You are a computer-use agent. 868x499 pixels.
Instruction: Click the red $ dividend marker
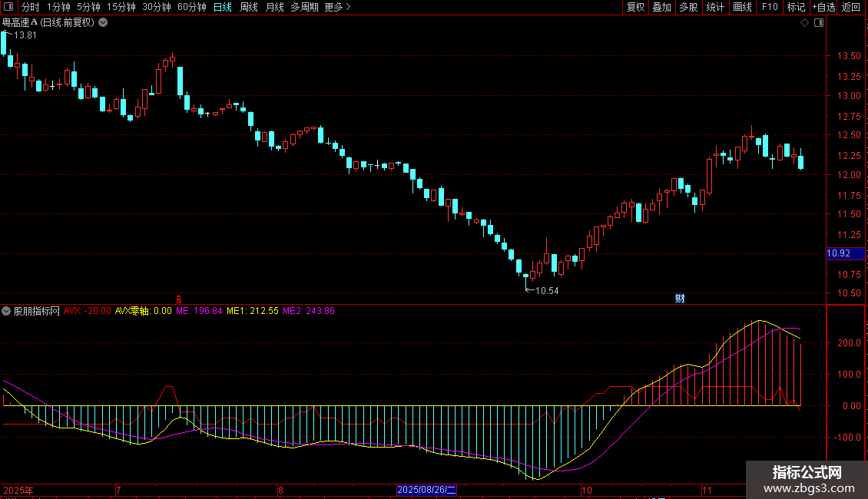click(180, 298)
